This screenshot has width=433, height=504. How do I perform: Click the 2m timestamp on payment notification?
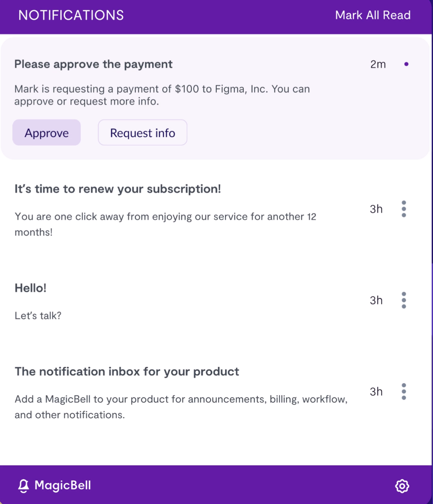[378, 64]
